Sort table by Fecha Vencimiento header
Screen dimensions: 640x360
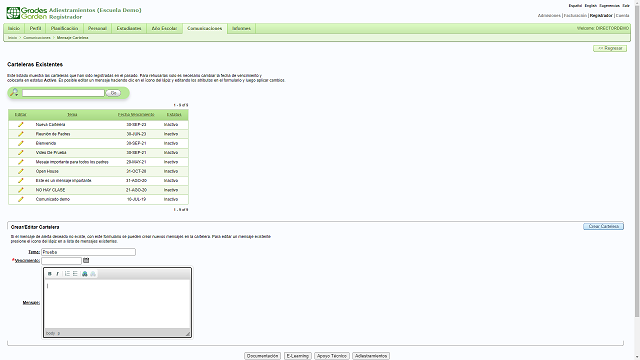[x=136, y=115]
